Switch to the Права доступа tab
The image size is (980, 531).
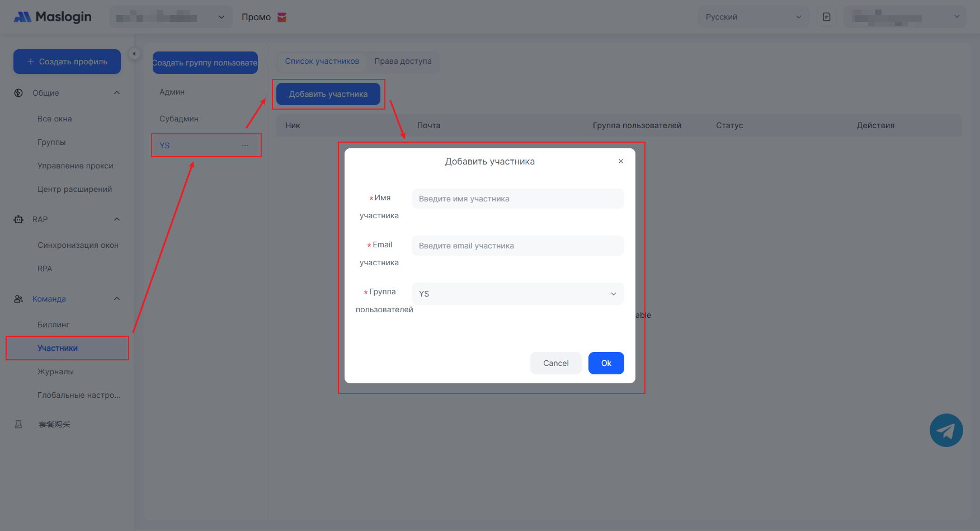pyautogui.click(x=403, y=61)
